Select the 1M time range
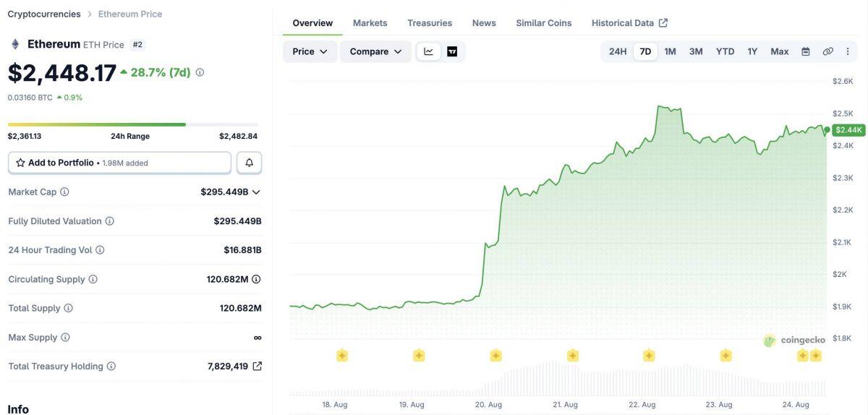Viewport: 868px width, 415px height. click(x=670, y=51)
